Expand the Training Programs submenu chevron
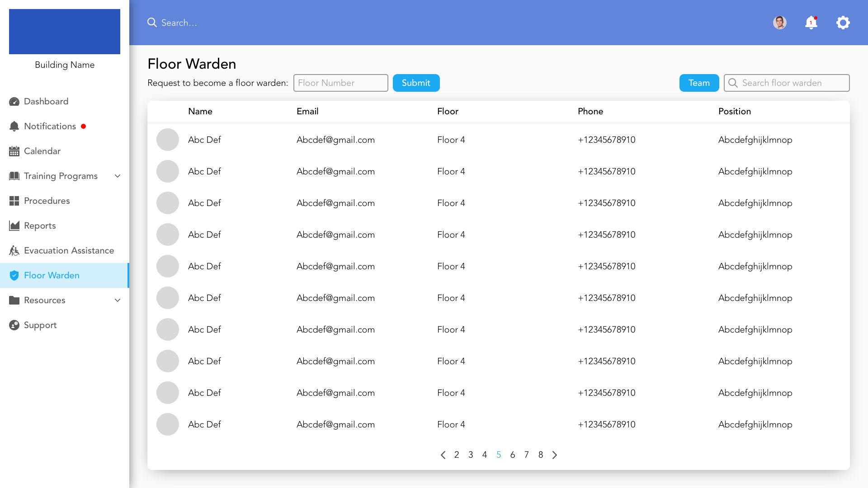868x488 pixels. pos(118,176)
